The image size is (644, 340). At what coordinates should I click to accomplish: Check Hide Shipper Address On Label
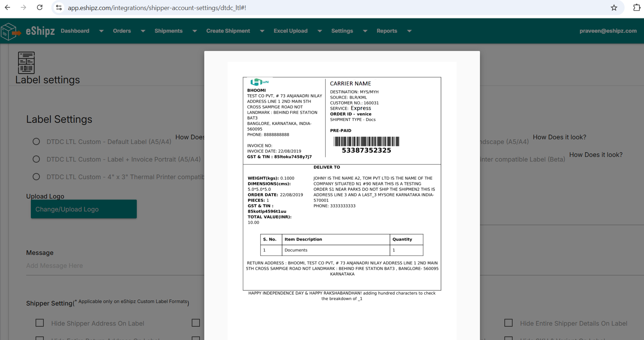pyautogui.click(x=40, y=323)
